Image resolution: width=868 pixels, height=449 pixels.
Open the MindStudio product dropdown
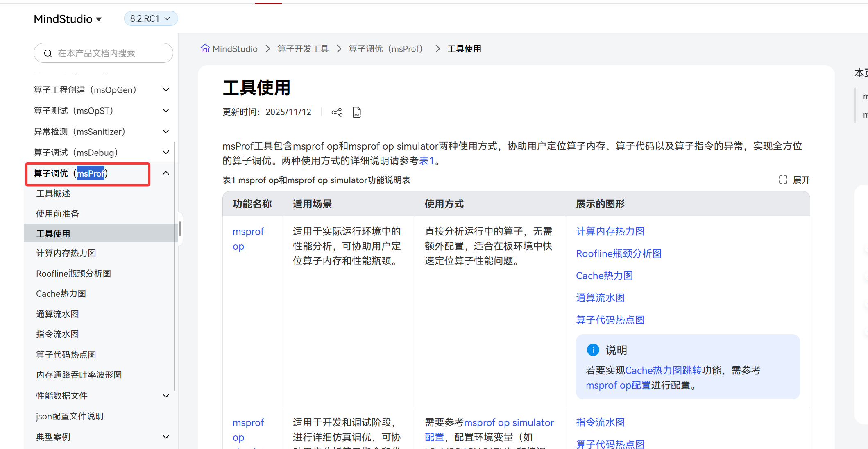pyautogui.click(x=68, y=19)
